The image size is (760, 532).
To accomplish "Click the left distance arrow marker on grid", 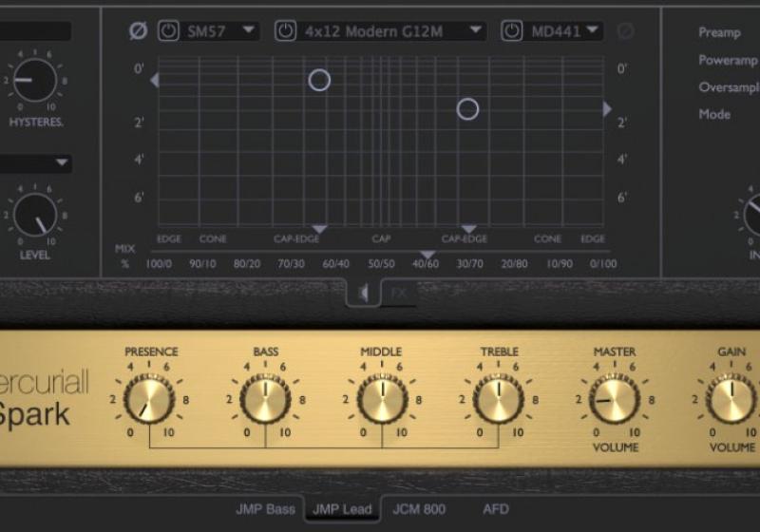I will coord(155,80).
